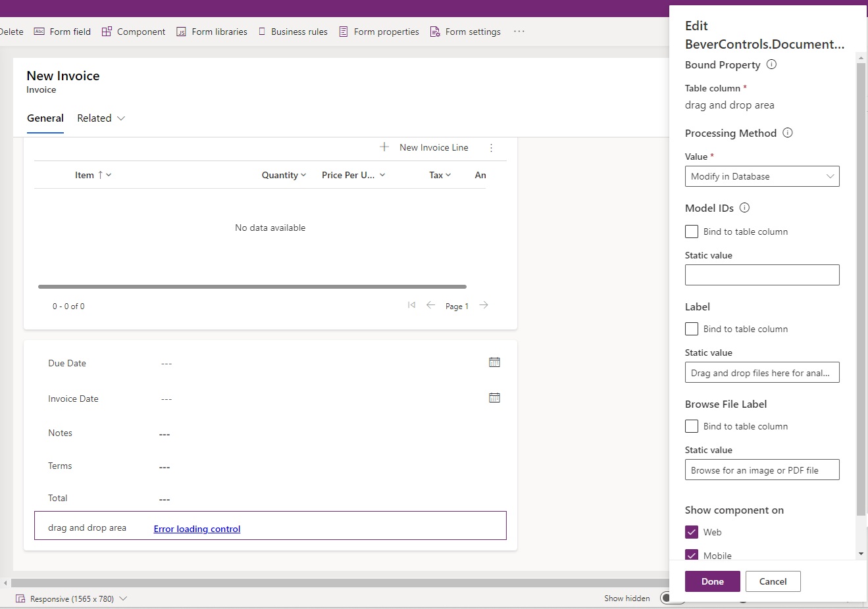This screenshot has width=868, height=609.
Task: Go to previous page of the grid
Action: pyautogui.click(x=431, y=305)
